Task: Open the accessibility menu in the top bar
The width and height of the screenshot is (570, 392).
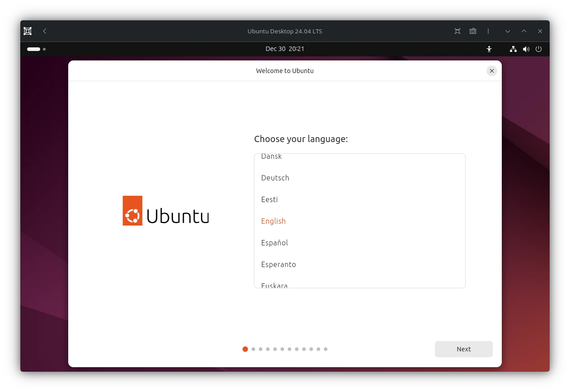Action: tap(489, 49)
